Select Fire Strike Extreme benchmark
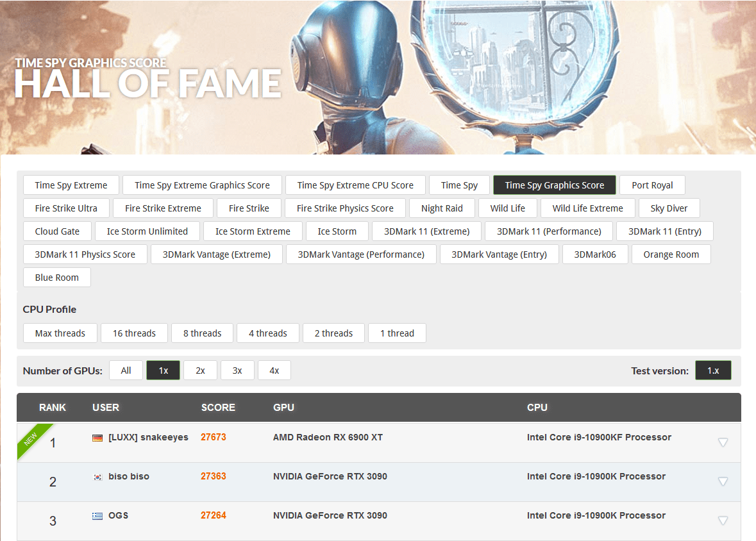Screen dimensions: 756x541 163,208
